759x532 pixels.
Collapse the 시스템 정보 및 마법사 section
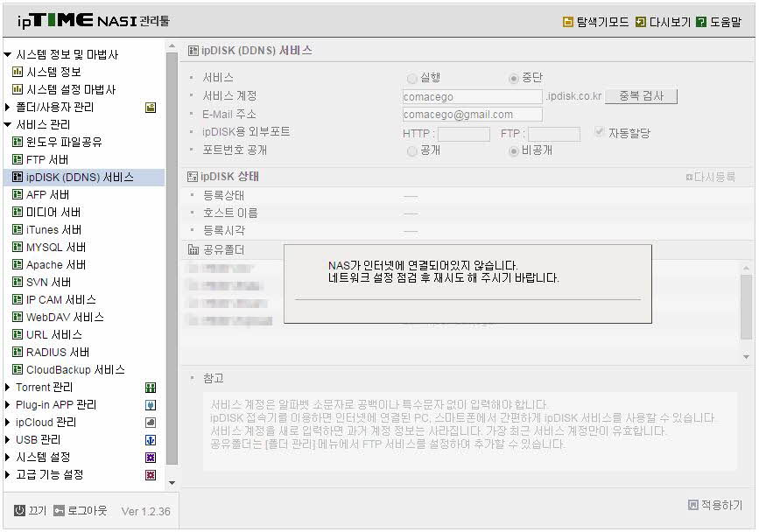pyautogui.click(x=7, y=54)
